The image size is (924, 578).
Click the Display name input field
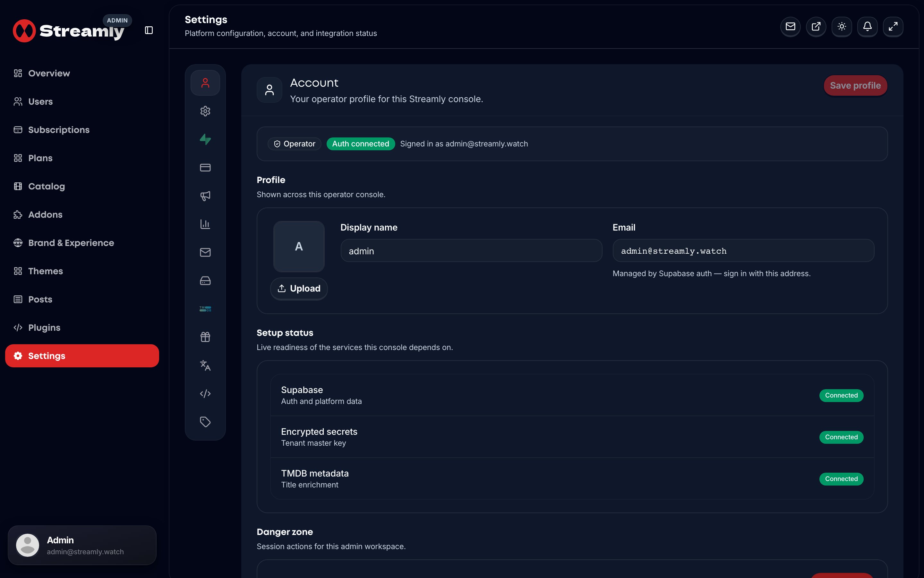click(x=471, y=251)
